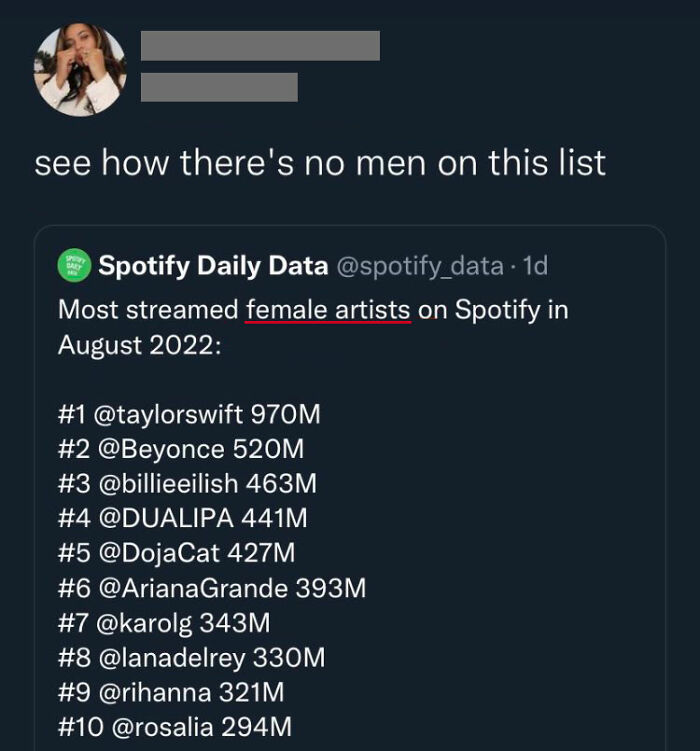This screenshot has height=751, width=700.
Task: Open the Spotify Daily Data avatar icon
Action: click(75, 266)
